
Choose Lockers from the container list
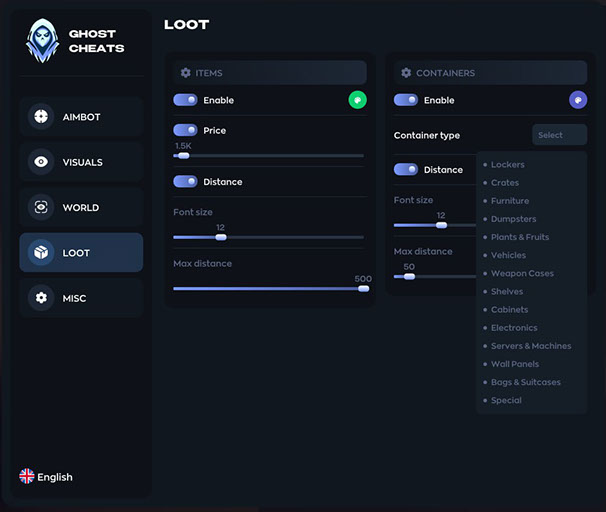click(507, 165)
